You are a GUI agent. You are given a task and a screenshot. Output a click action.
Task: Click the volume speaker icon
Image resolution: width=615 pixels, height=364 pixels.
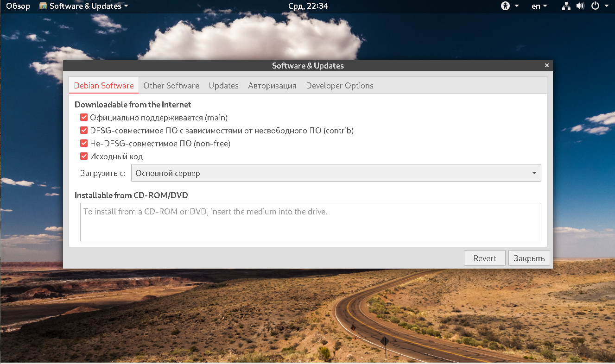pyautogui.click(x=580, y=6)
